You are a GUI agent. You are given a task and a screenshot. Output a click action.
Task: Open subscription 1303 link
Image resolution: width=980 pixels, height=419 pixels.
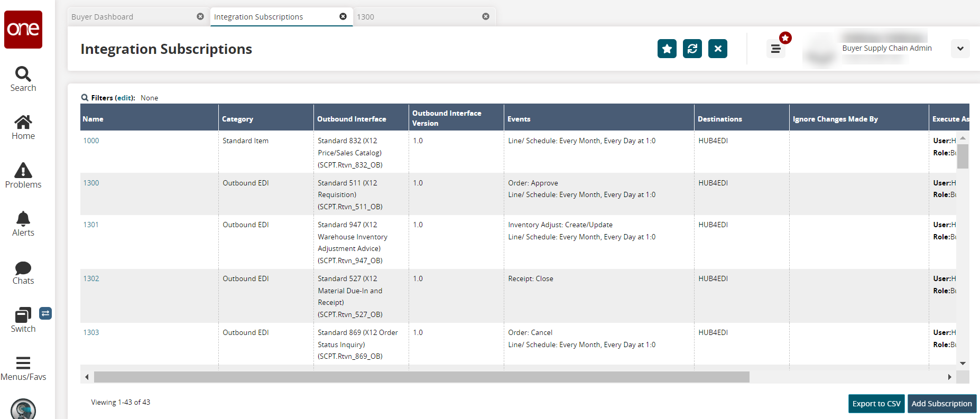pos(91,332)
